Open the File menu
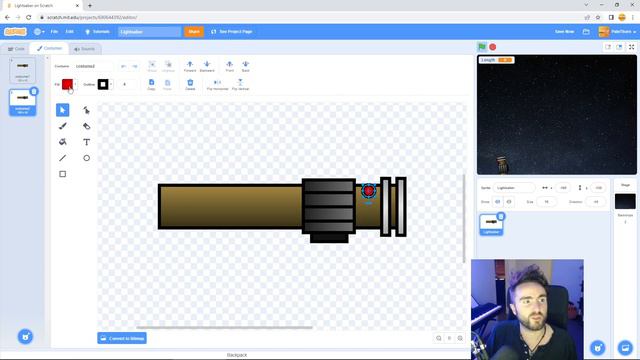 54,31
